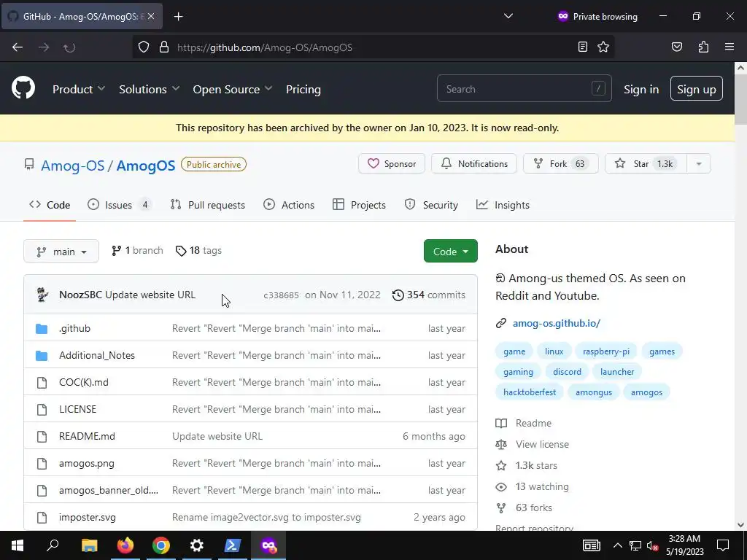View 354 commits history
The height and width of the screenshot is (560, 747).
[x=429, y=295]
